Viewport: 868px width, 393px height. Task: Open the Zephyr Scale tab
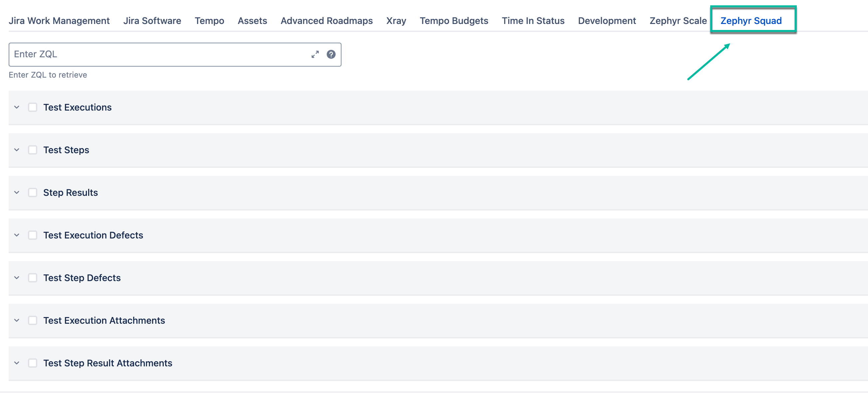[678, 20]
